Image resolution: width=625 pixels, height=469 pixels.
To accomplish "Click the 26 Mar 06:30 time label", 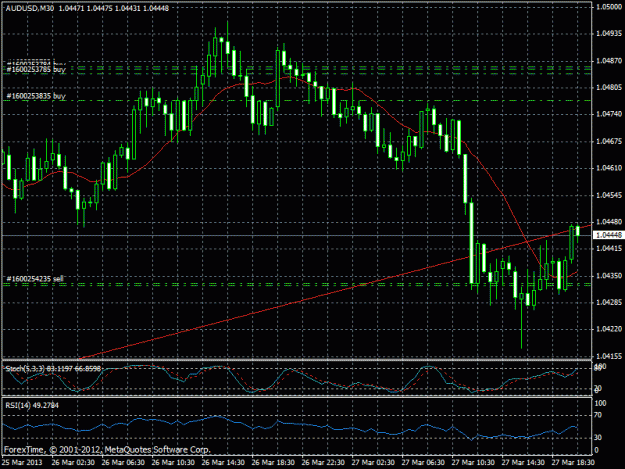I will [123, 463].
